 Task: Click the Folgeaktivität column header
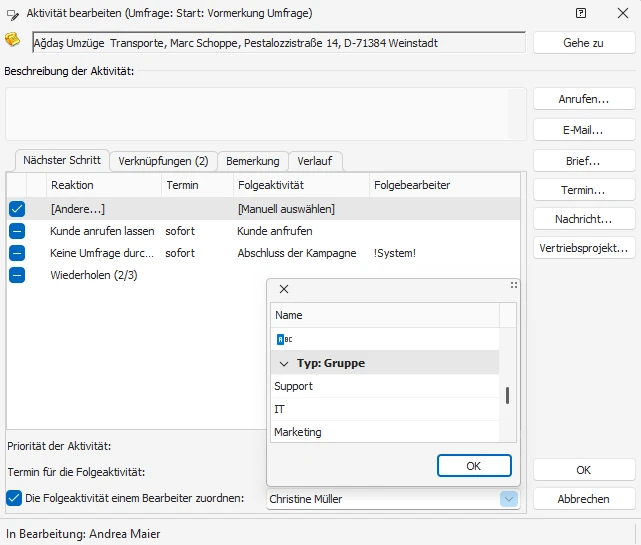click(301, 185)
